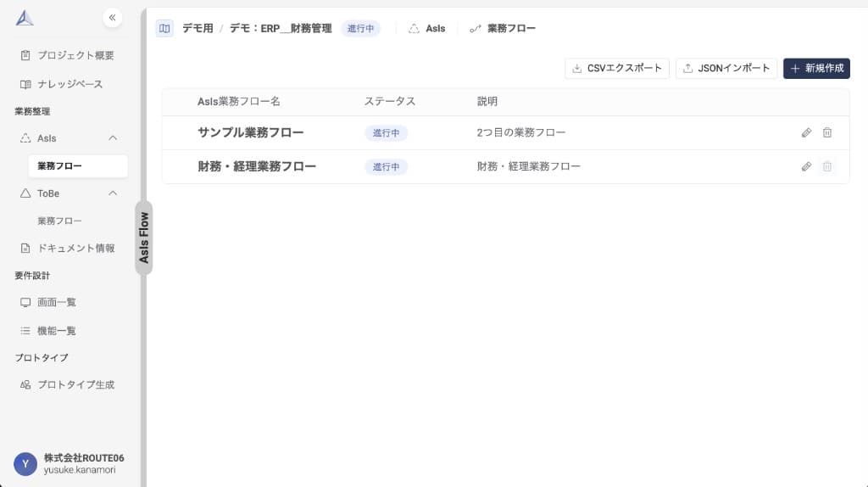Click the user avatar Y
Screen dimensions: 868x487
coord(25,464)
